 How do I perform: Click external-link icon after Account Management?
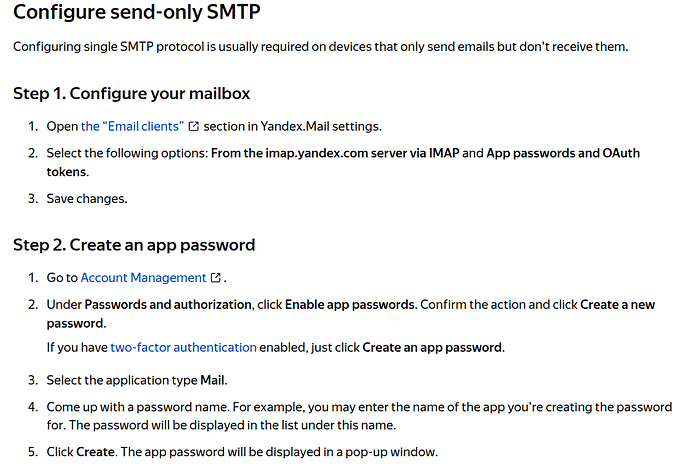click(x=216, y=278)
